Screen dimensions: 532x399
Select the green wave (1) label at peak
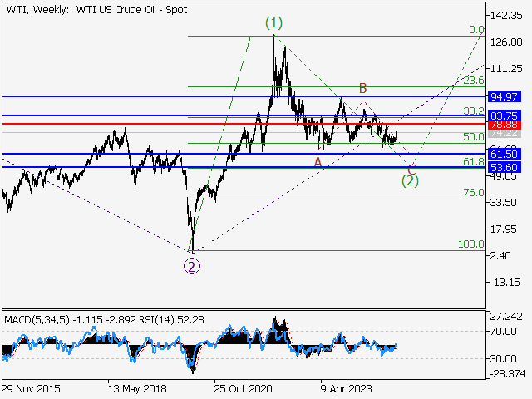click(274, 23)
